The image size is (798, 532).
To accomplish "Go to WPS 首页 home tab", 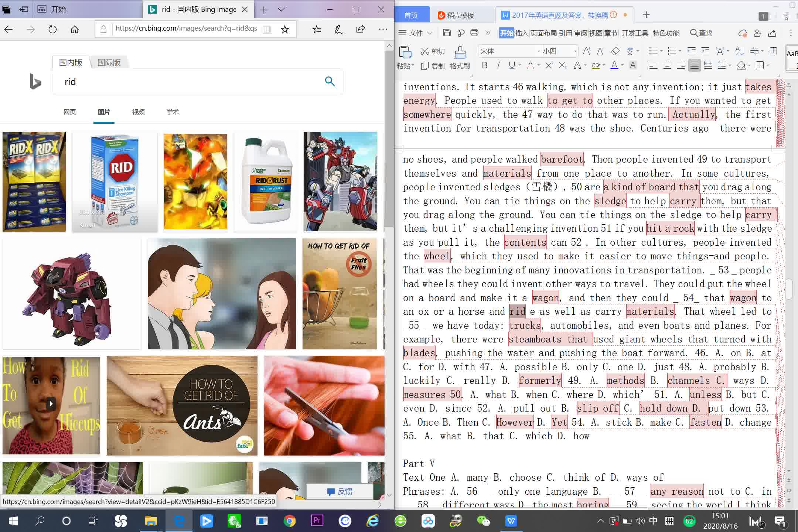I will coord(411,15).
